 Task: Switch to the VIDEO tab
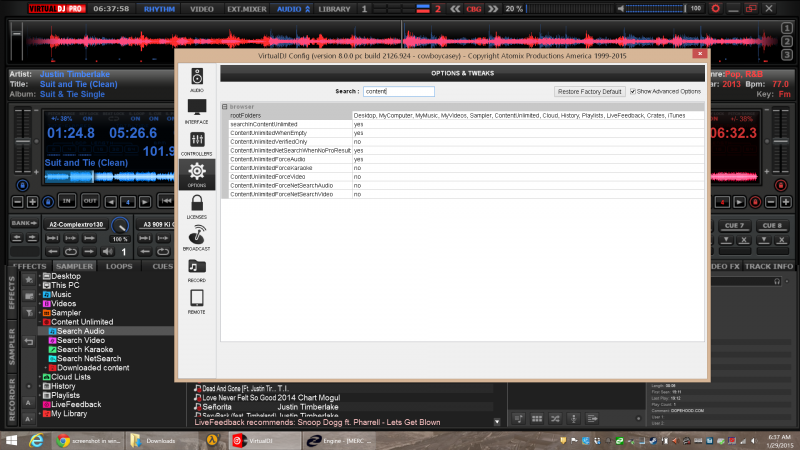[202, 9]
